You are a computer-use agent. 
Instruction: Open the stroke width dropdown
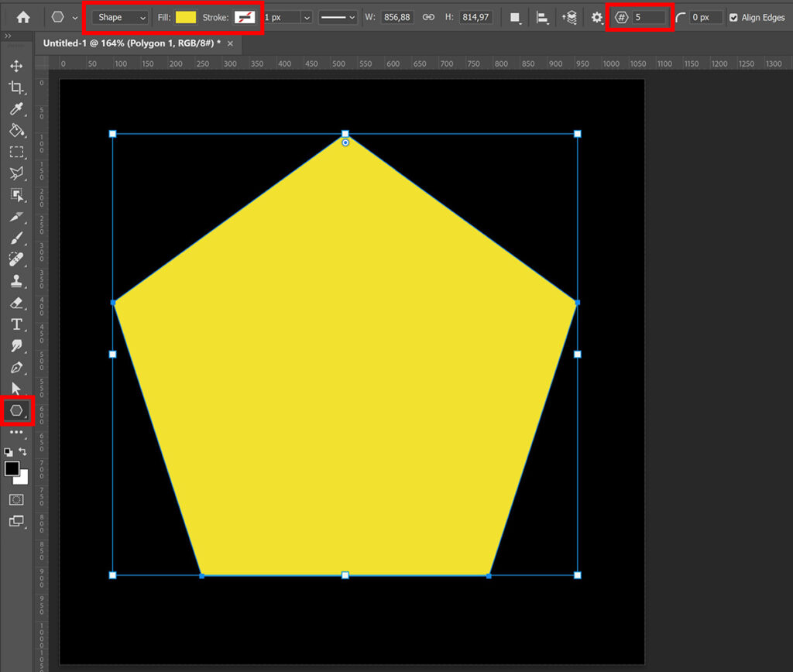[306, 16]
